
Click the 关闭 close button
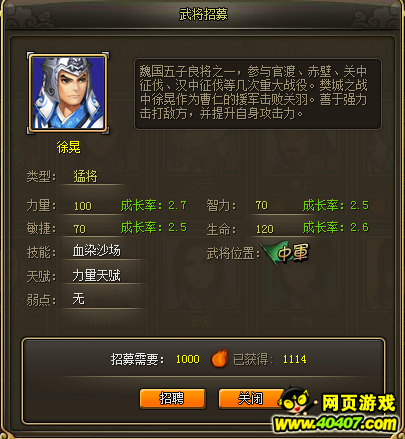click(251, 399)
